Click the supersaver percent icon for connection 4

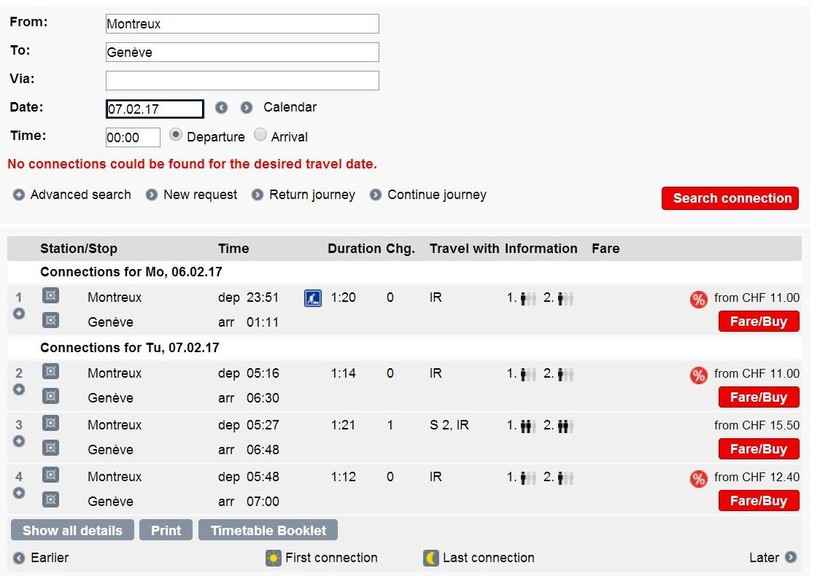698,479
